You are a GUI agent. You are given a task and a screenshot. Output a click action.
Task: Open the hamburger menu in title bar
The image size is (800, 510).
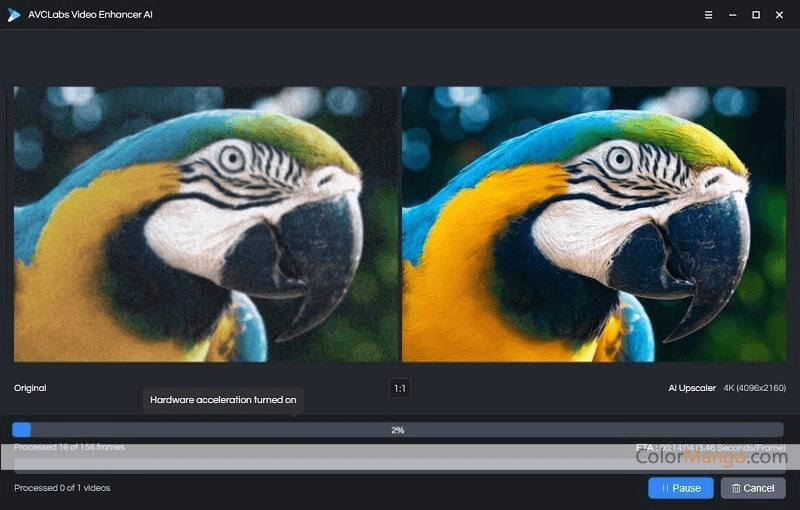pos(708,15)
